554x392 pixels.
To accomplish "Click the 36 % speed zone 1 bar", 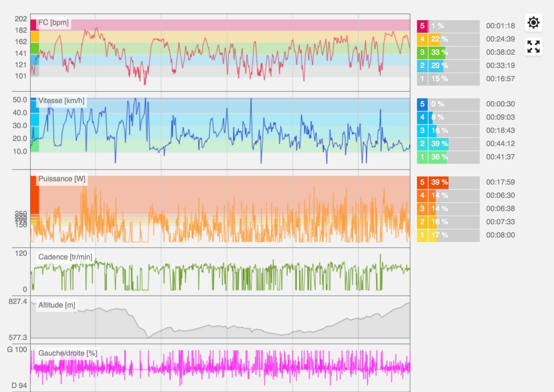I will [x=454, y=157].
